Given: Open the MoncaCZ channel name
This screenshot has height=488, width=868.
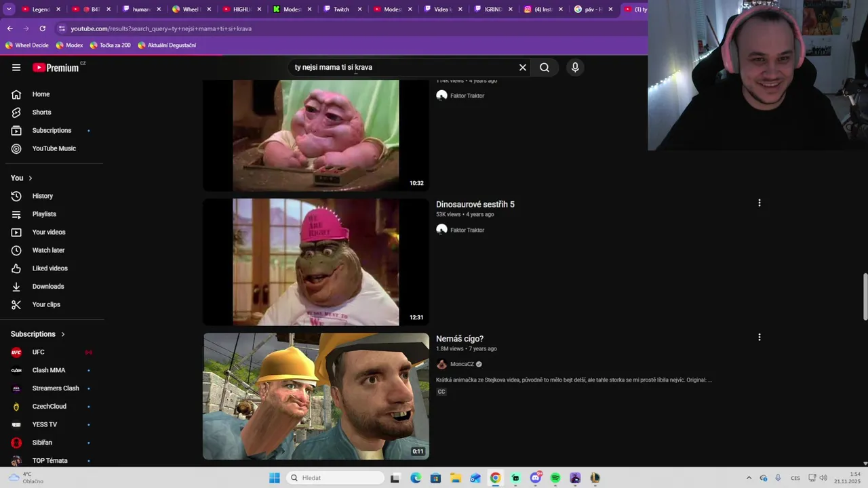Looking at the screenshot, I should pyautogui.click(x=462, y=364).
